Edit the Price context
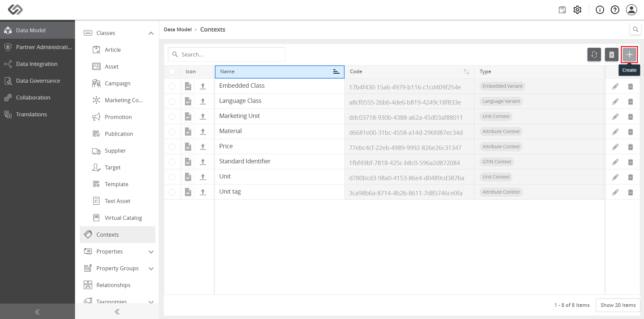This screenshot has width=644, height=319. 615,147
